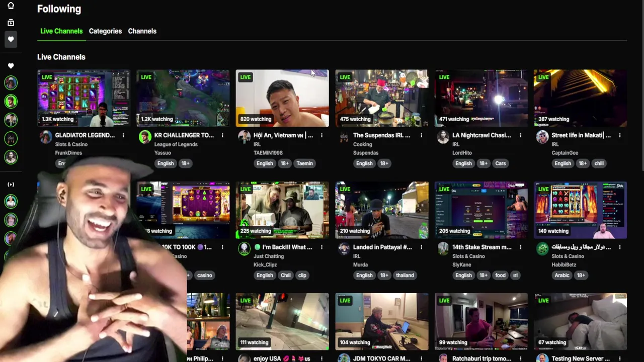Open the Testing New Server stream thumbnail
The width and height of the screenshot is (644, 362).
[580, 322]
